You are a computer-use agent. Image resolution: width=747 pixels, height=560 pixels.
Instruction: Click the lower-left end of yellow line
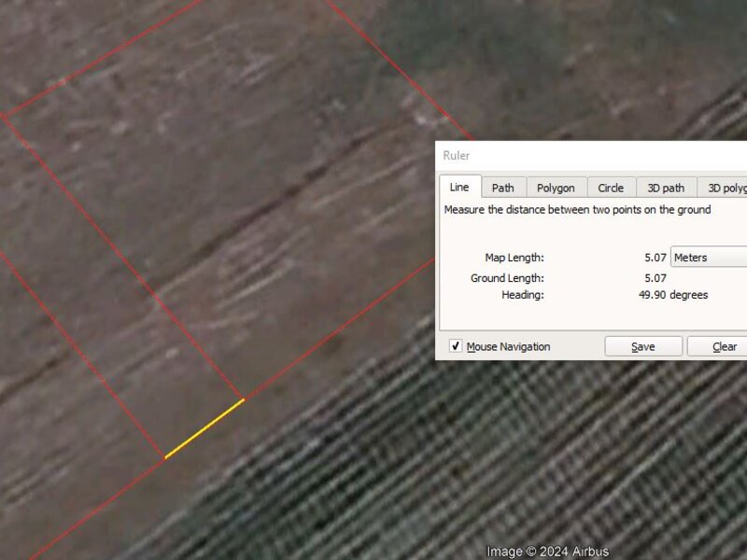(166, 457)
